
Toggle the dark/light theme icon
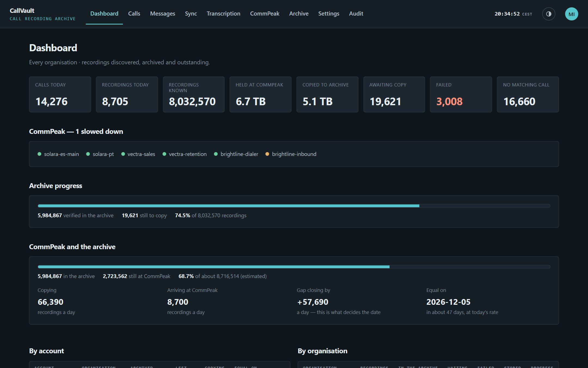click(549, 14)
